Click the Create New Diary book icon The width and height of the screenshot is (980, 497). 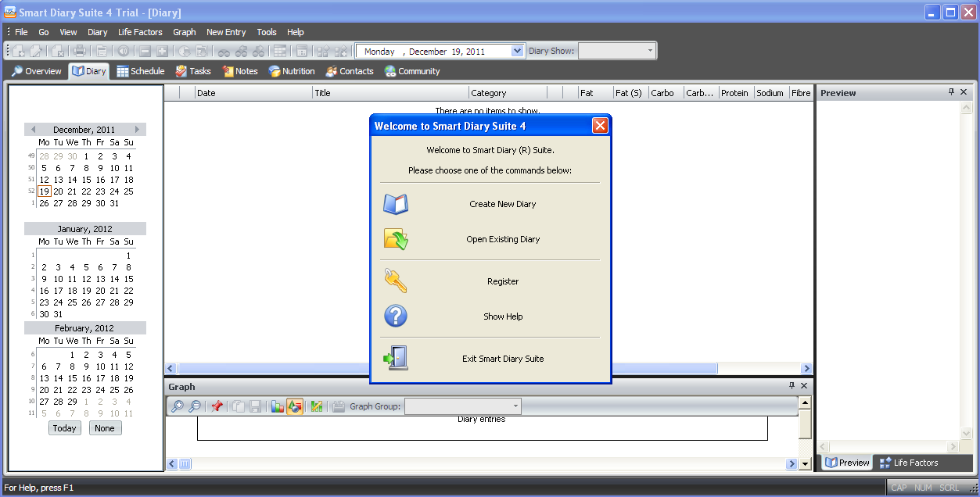pyautogui.click(x=396, y=204)
